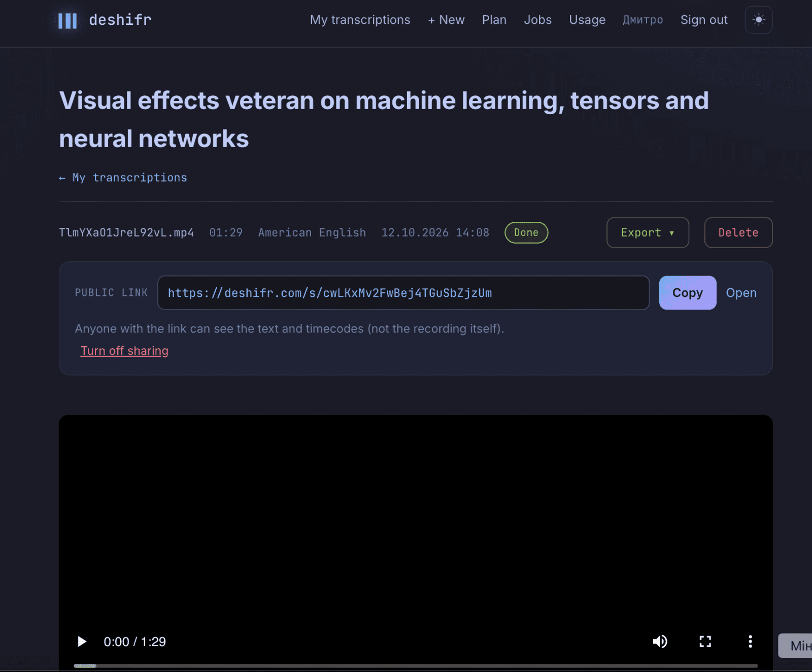Click the 'PUBLIC LINK' label
This screenshot has height=672, width=812.
(x=111, y=293)
